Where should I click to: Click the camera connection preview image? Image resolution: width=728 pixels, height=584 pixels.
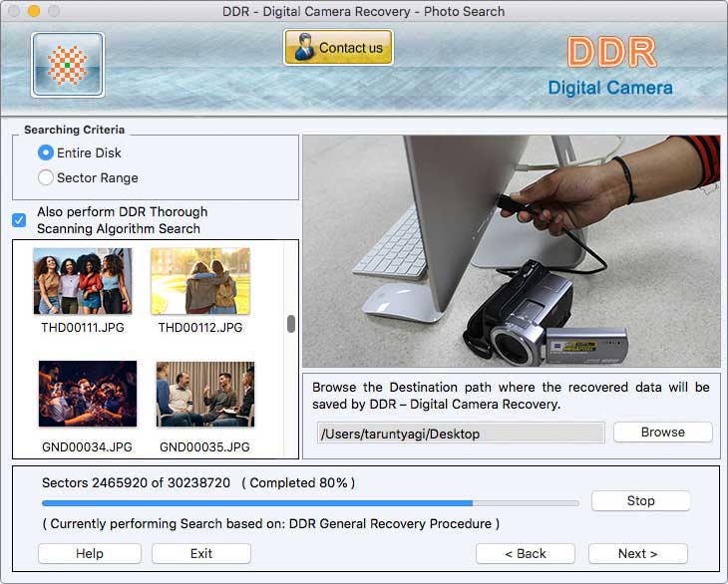coord(512,251)
